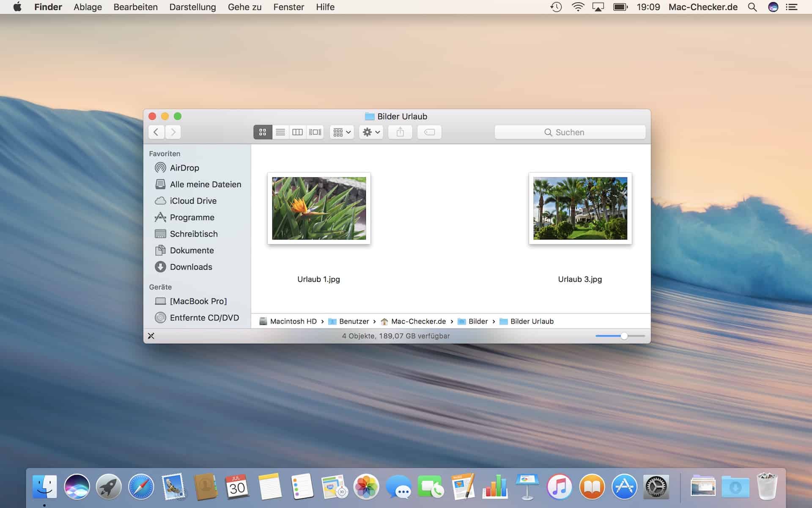Click the Urlaub 1.jpg file name

point(318,279)
